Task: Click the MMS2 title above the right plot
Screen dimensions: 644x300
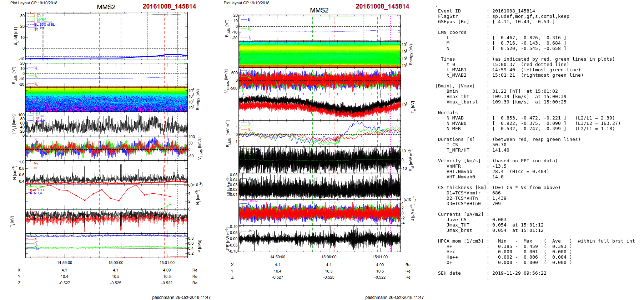Action: (x=319, y=10)
